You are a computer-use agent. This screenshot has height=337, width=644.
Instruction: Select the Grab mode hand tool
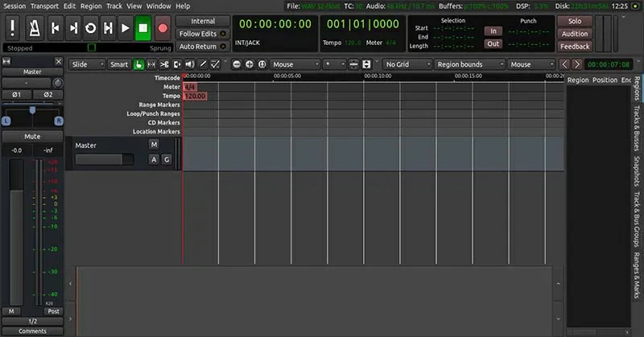tap(138, 64)
